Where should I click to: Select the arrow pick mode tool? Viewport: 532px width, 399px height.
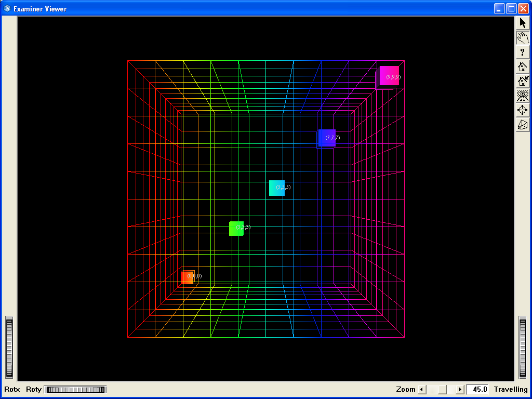tap(523, 23)
